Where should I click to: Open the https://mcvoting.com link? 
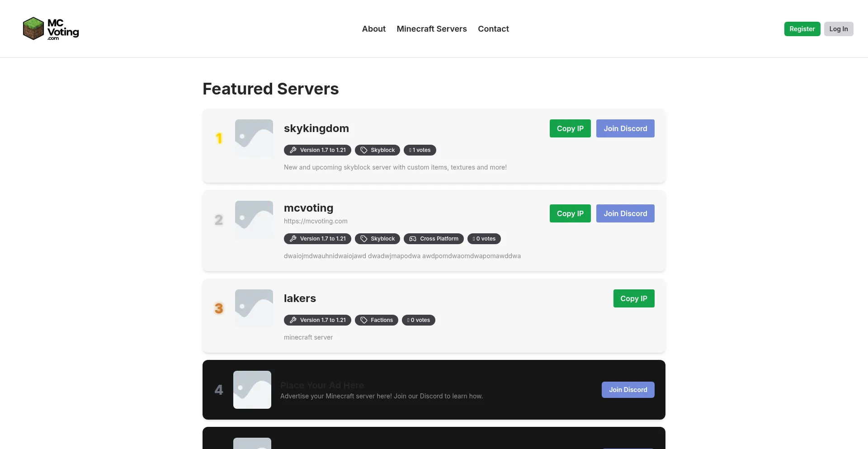[316, 221]
